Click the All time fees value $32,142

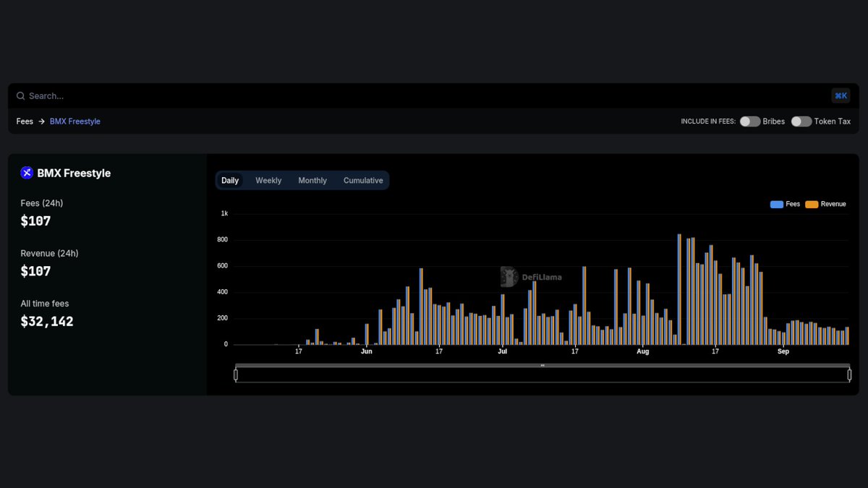[47, 322]
